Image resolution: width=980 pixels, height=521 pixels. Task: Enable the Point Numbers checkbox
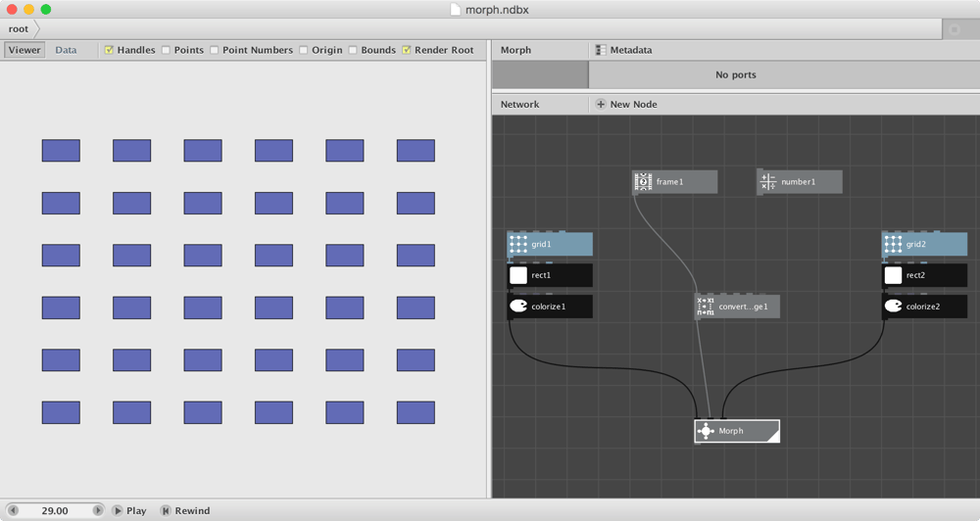[x=215, y=50]
